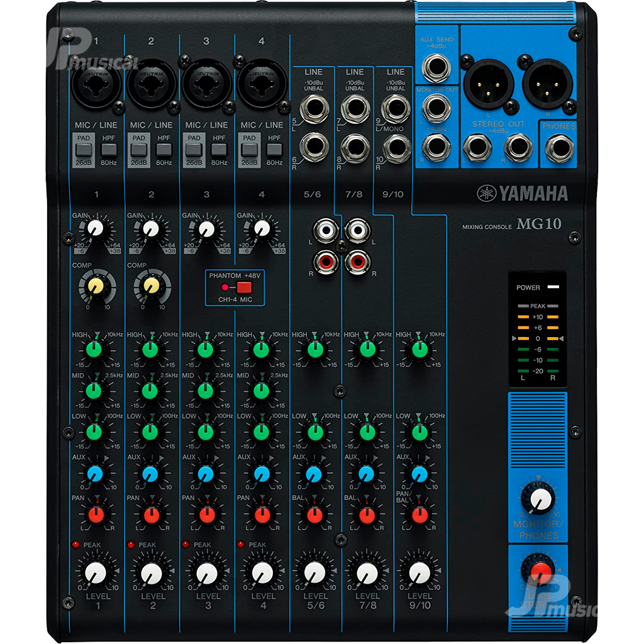
Task: Click the AUX SEND output jack
Action: click(436, 68)
